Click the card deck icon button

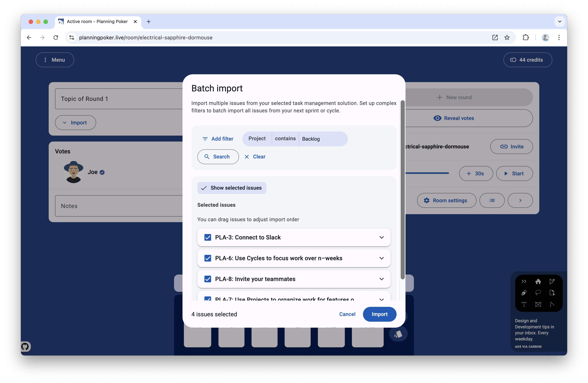click(398, 334)
